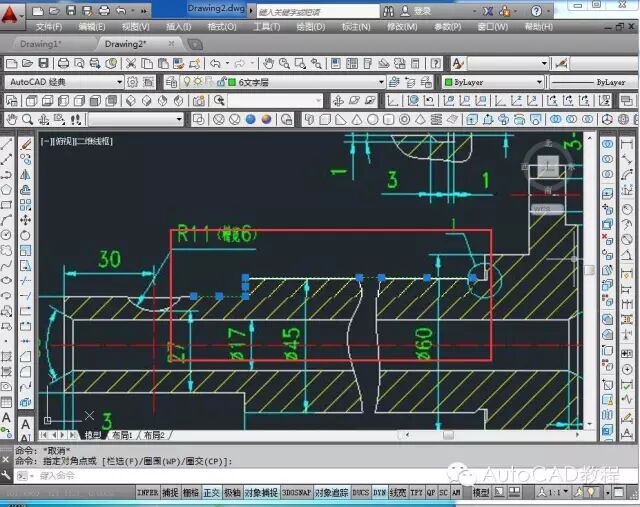Screen dimensions: 640x507
Task: Click the green ByLayer color swatch
Action: click(x=449, y=82)
